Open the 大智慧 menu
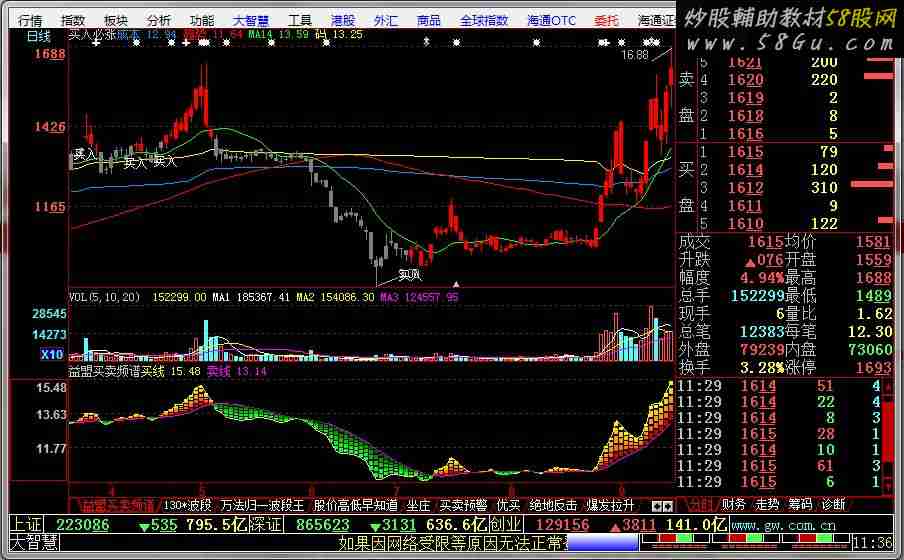The image size is (904, 560). (x=251, y=21)
